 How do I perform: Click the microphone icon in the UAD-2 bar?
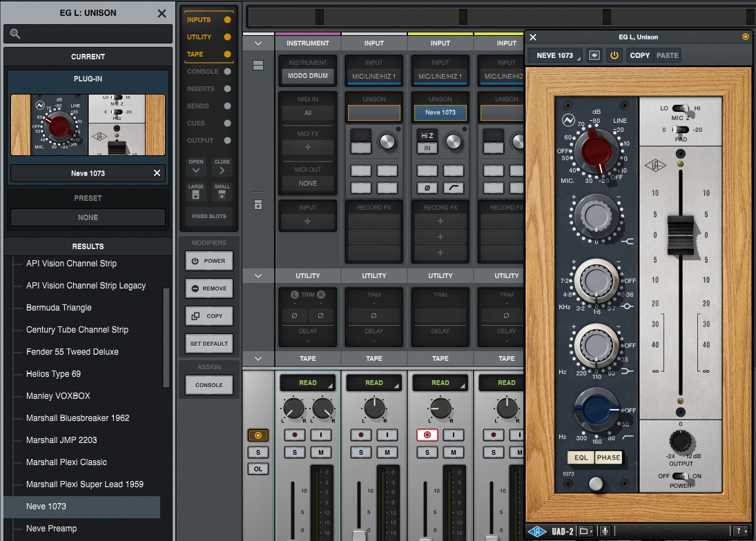605,531
